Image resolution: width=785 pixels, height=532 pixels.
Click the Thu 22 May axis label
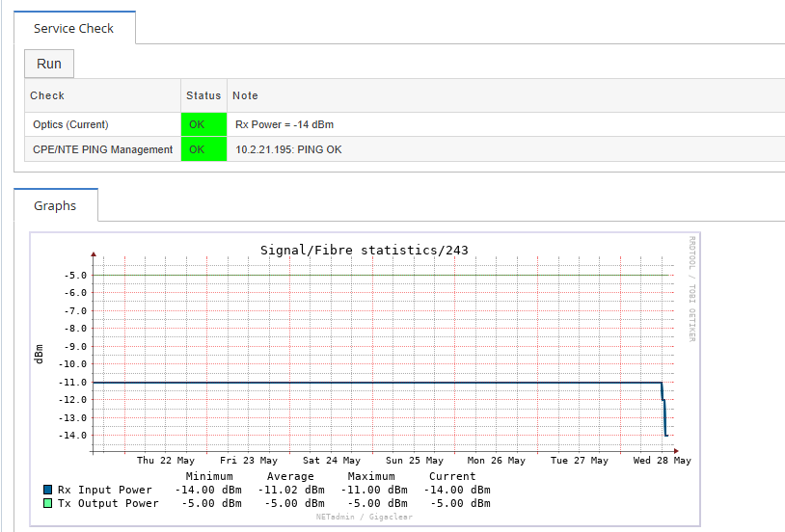[166, 461]
